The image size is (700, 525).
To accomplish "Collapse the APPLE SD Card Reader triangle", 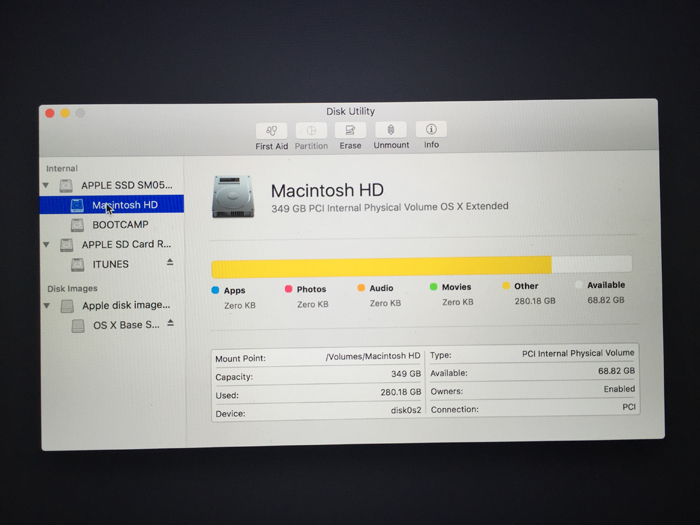I will [x=46, y=245].
